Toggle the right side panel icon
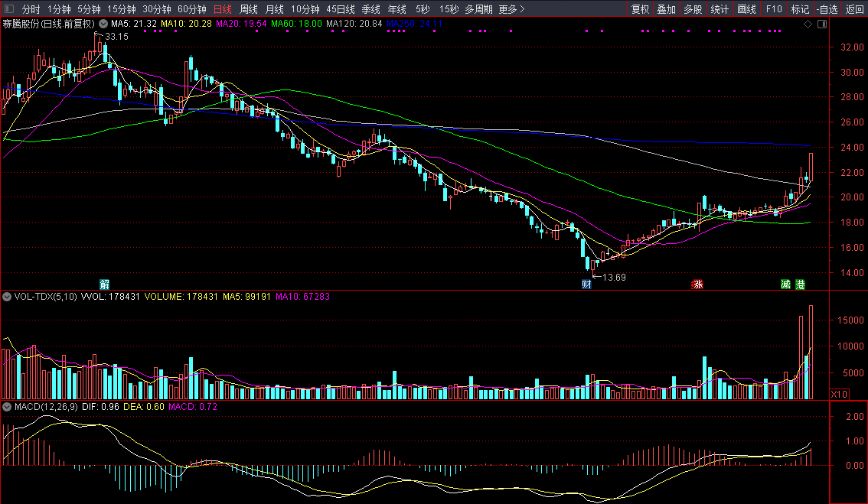 822,24
